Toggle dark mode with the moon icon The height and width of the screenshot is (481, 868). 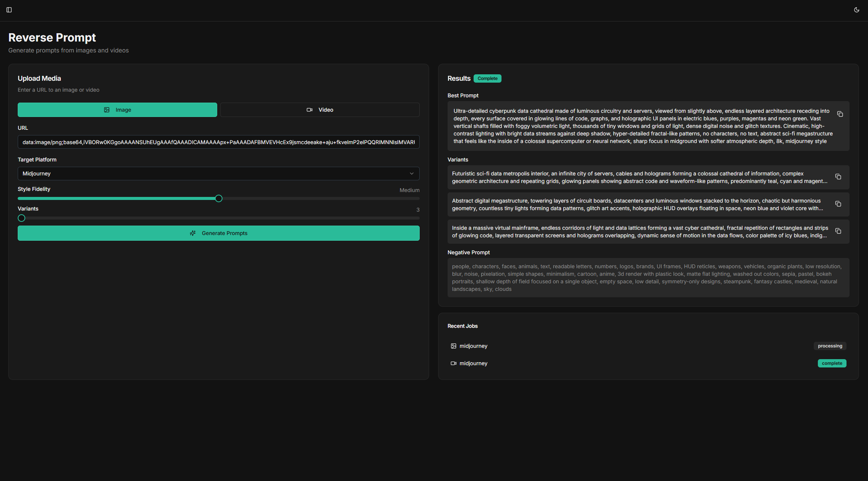coord(857,9)
